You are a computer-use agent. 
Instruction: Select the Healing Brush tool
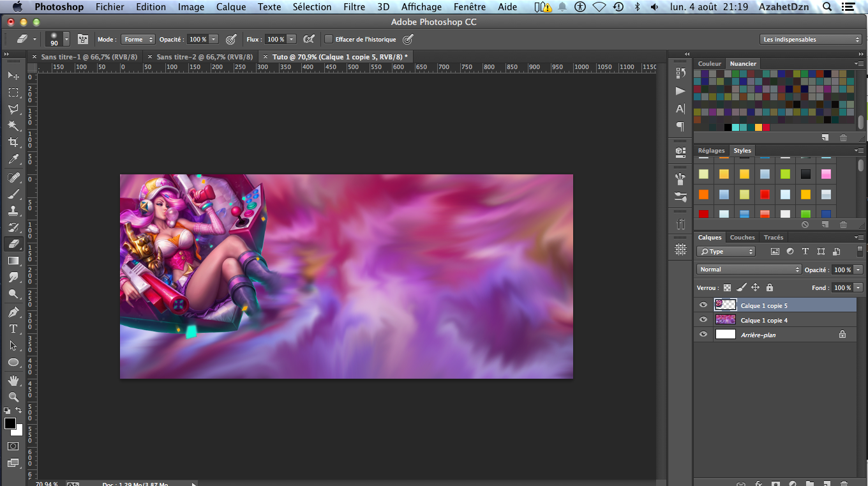click(13, 177)
